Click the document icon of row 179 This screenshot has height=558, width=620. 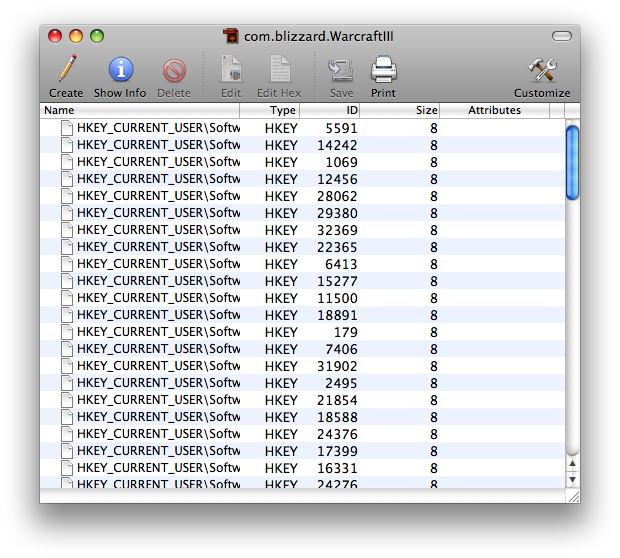(x=67, y=332)
